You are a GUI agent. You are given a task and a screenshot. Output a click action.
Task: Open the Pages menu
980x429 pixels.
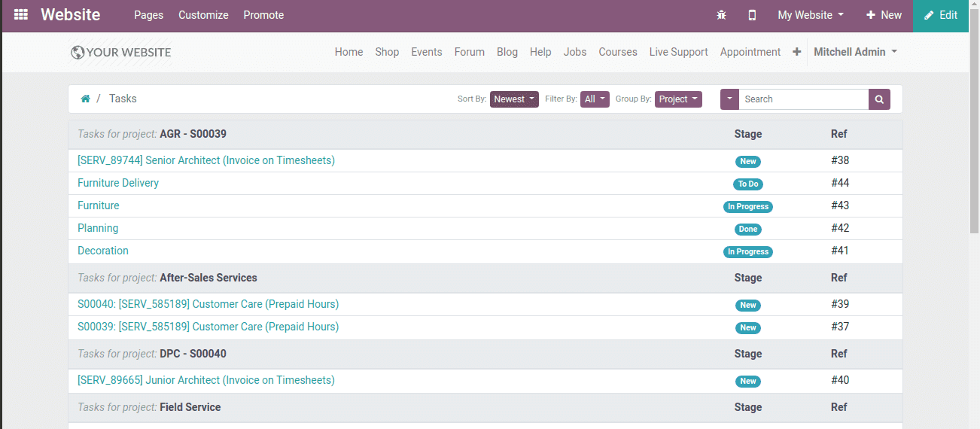pyautogui.click(x=148, y=15)
